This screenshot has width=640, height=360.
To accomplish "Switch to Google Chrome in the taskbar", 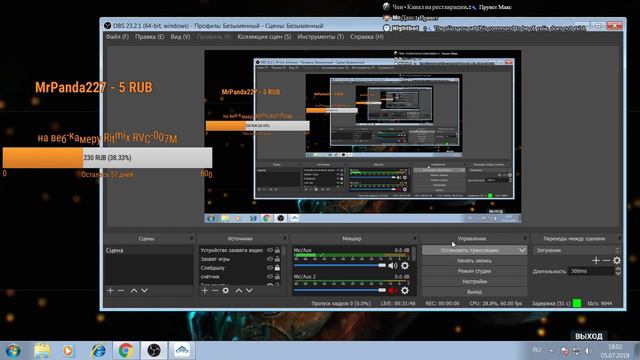I will coord(126,351).
